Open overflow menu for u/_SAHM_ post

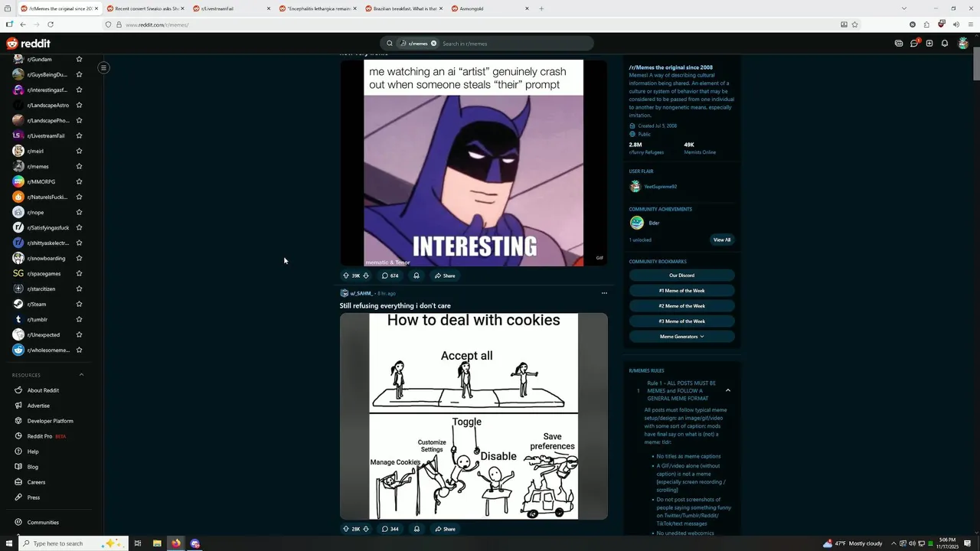[604, 293]
